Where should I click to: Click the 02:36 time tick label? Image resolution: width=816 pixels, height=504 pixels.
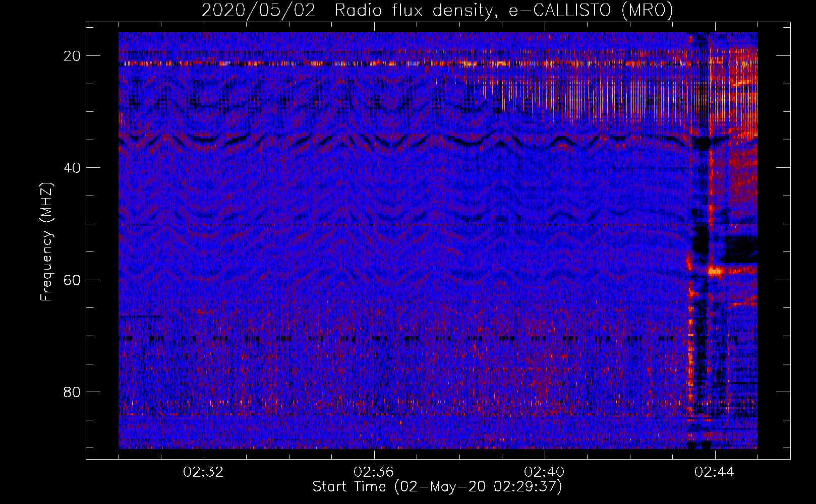374,472
